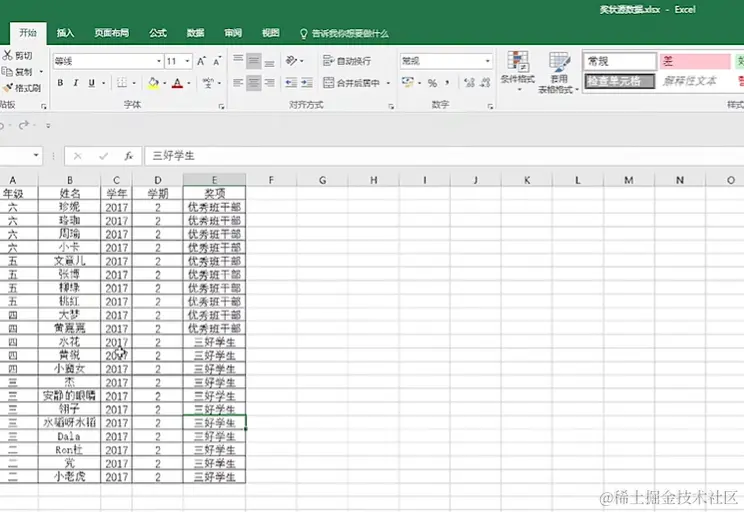744x512 pixels.
Task: Increase font size with the larger A icon
Action: 201,61
